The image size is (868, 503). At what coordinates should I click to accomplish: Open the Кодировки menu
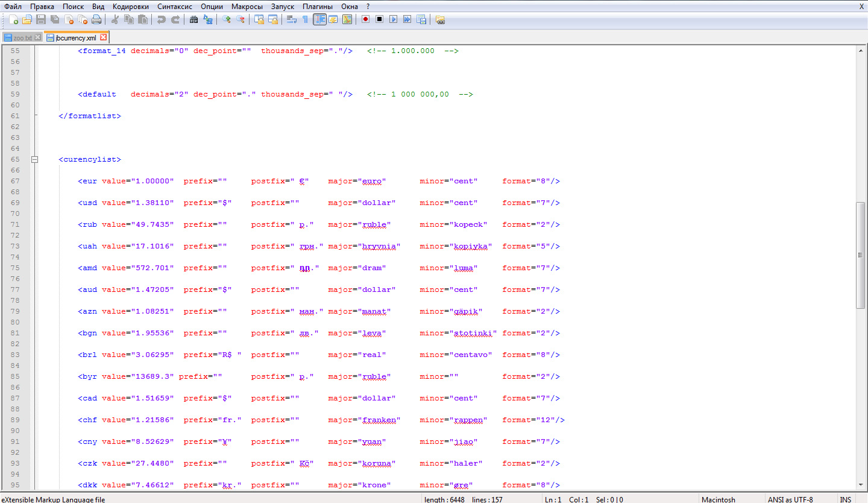coord(130,6)
